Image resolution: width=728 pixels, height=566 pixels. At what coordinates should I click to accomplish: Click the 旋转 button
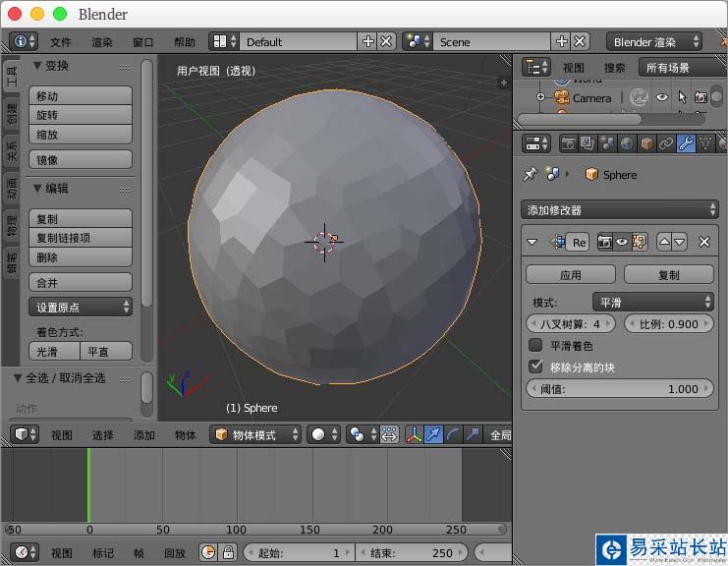(81, 115)
